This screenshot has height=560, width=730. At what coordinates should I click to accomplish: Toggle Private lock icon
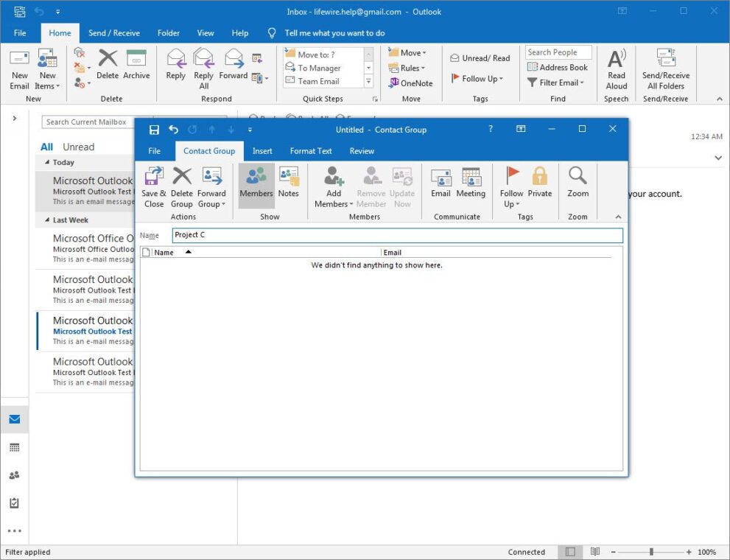540,183
